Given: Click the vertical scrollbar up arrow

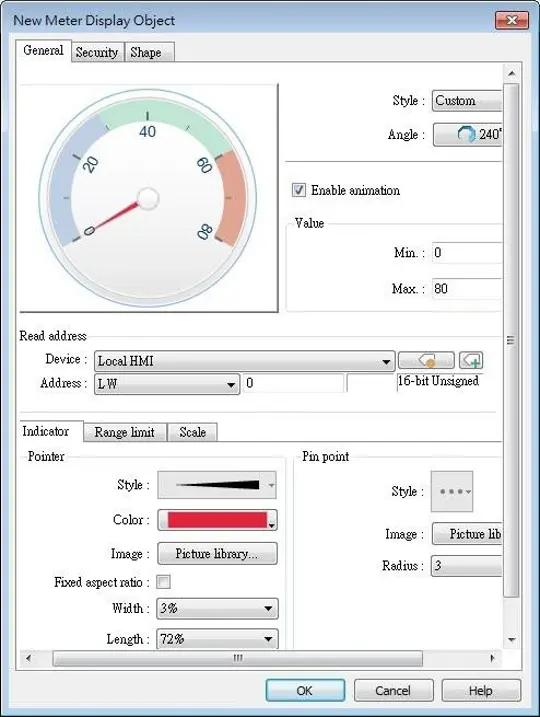Looking at the screenshot, I should [x=512, y=73].
